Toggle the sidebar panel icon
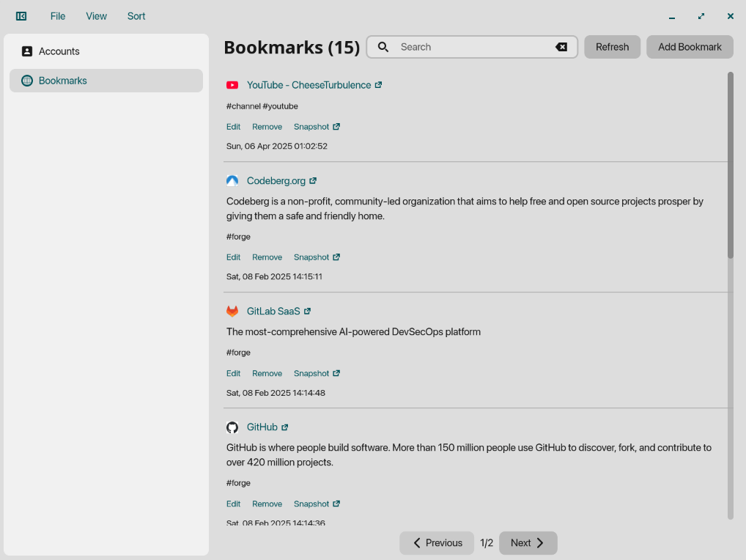 (21, 16)
